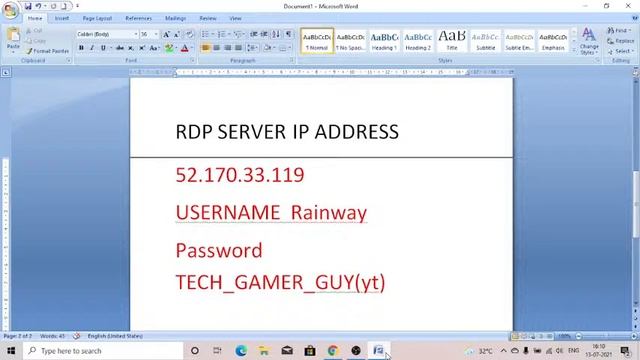Align paragraph text to right
The height and width of the screenshot is (360, 640).
pyautogui.click(x=228, y=48)
